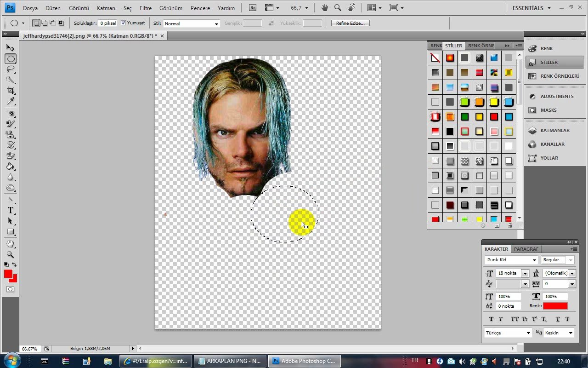The image size is (588, 368).
Task: Select the Elliptical Marquee tool
Action: (11, 58)
